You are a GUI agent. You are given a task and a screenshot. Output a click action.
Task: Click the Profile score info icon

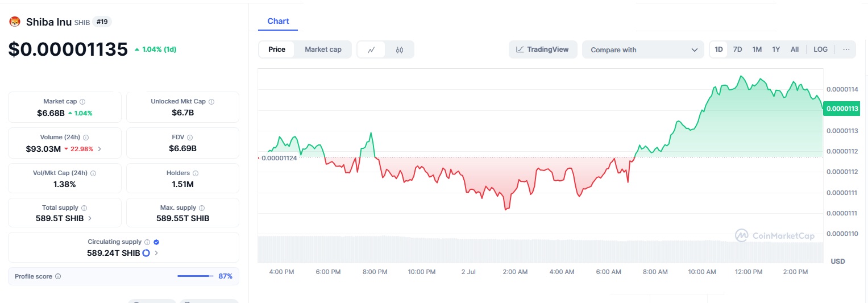click(x=58, y=277)
